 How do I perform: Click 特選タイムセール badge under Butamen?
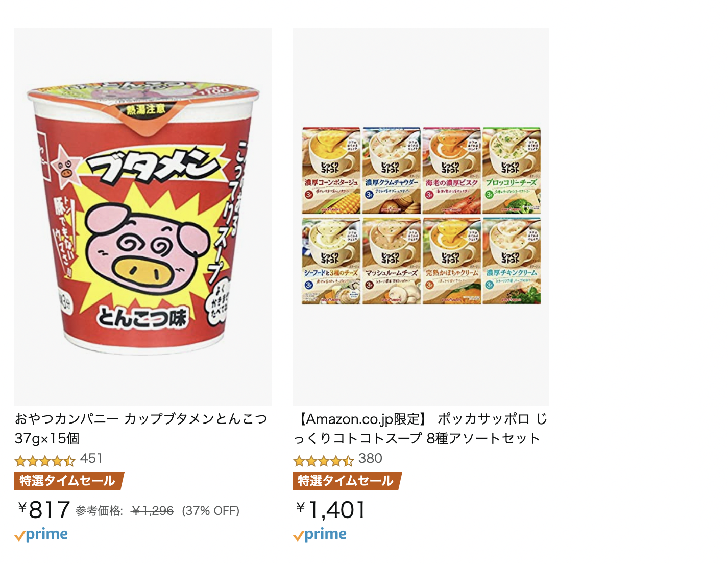(69, 481)
